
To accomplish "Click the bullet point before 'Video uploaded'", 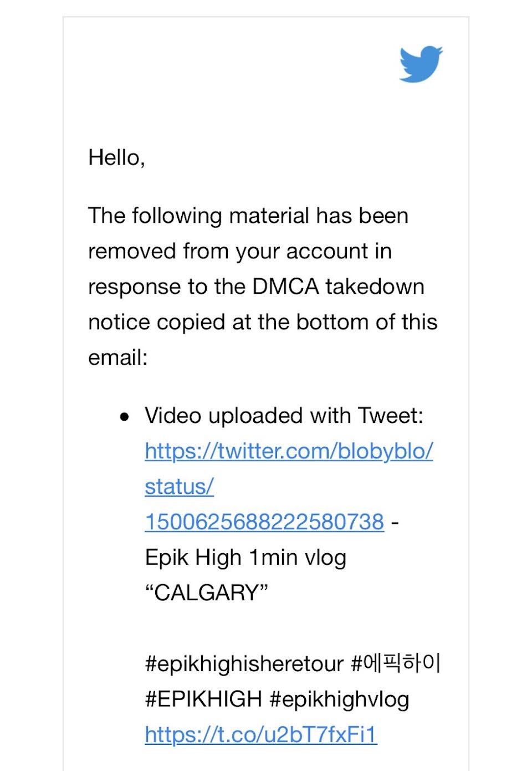I will (x=125, y=416).
